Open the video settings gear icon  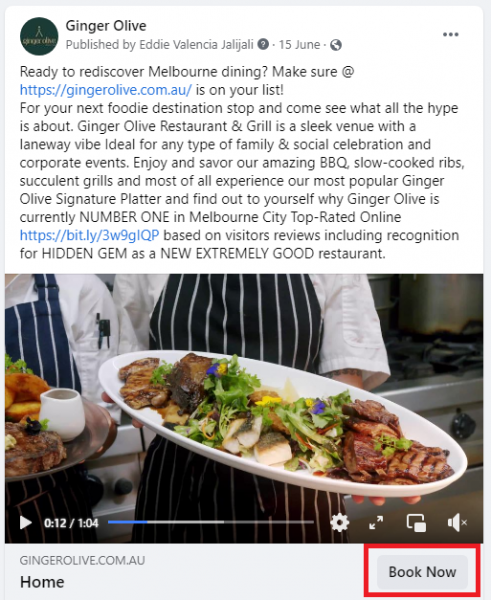(x=339, y=522)
